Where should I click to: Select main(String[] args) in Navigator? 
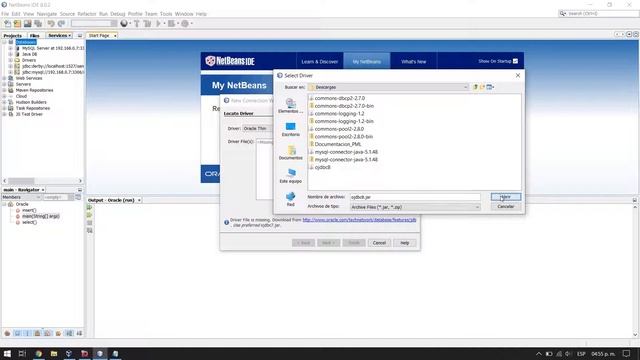40,216
